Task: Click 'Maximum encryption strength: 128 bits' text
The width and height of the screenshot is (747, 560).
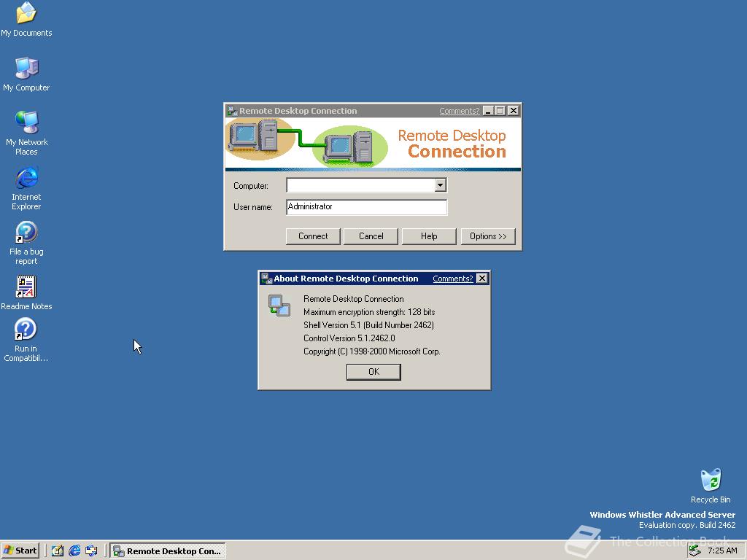Action: 369,312
